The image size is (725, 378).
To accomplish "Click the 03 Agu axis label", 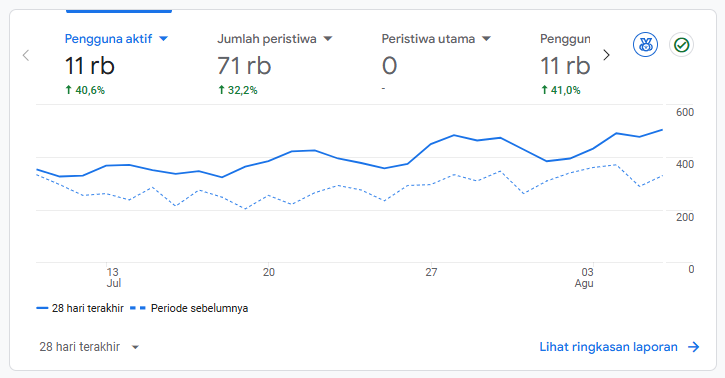I will [584, 278].
